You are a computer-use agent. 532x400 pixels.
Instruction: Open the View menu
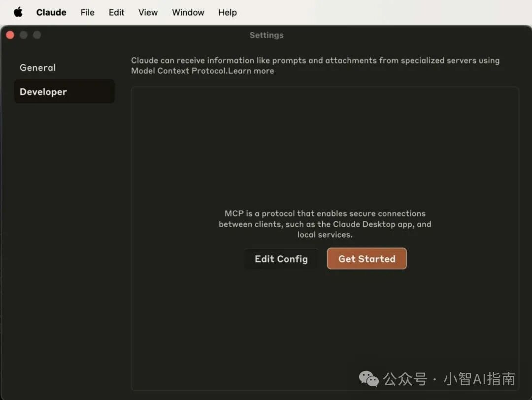coord(148,12)
